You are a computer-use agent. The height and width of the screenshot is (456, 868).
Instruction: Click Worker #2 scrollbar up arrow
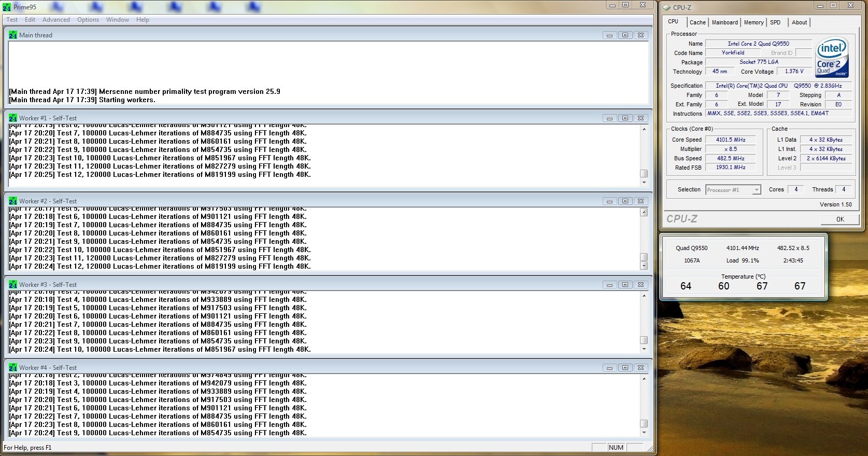[644, 212]
